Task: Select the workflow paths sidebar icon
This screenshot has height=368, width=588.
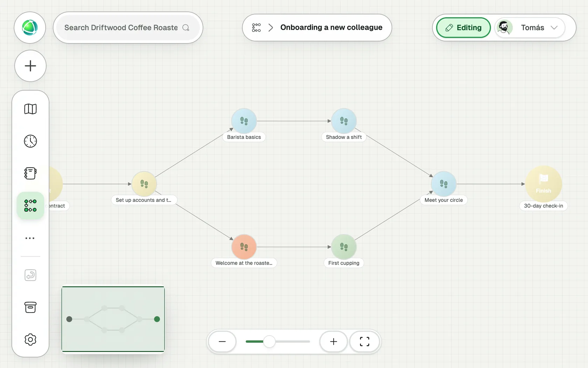Action: (x=30, y=206)
